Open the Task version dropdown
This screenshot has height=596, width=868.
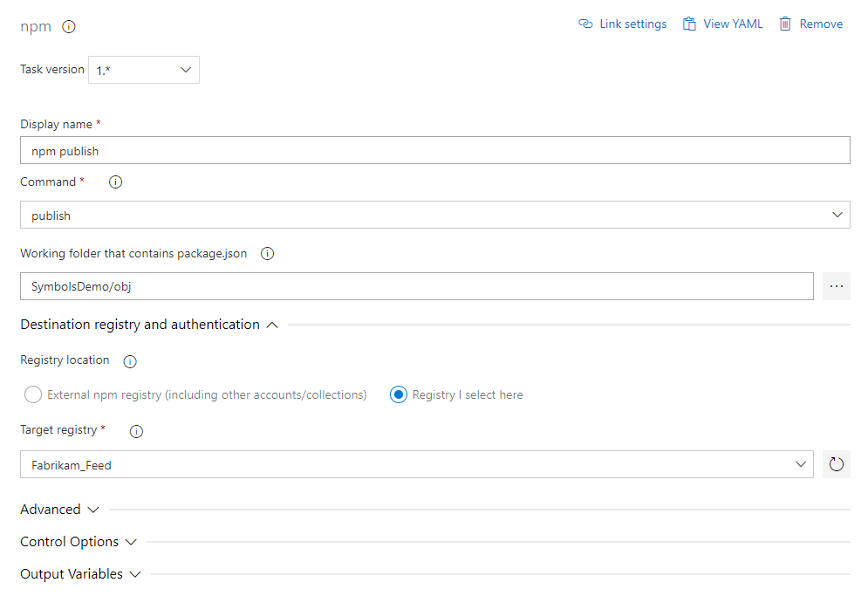coord(184,69)
